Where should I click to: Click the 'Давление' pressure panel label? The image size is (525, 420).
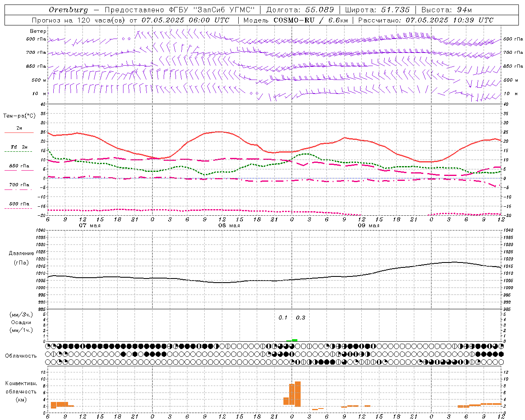[x=21, y=253]
